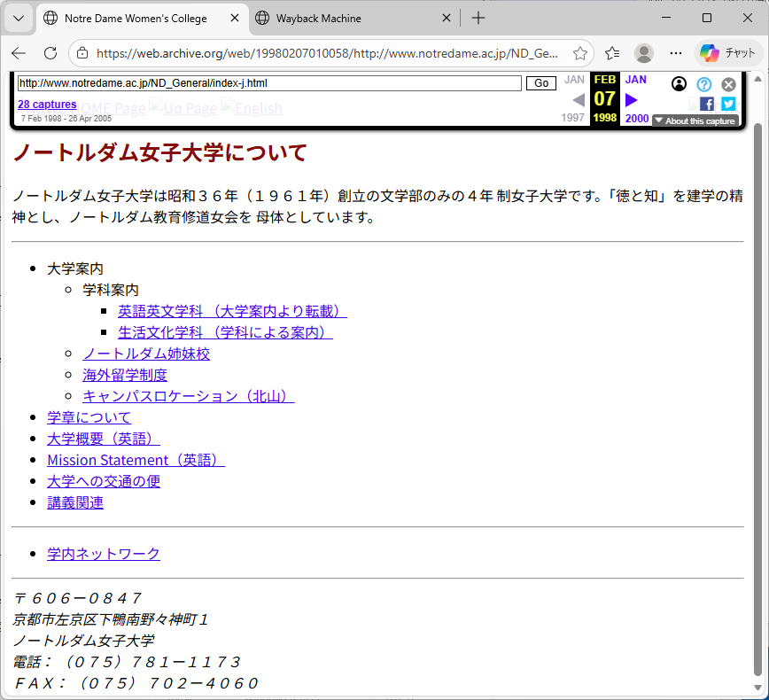This screenshot has height=700, width=769.
Task: Open the 28 captures link
Action: [47, 105]
